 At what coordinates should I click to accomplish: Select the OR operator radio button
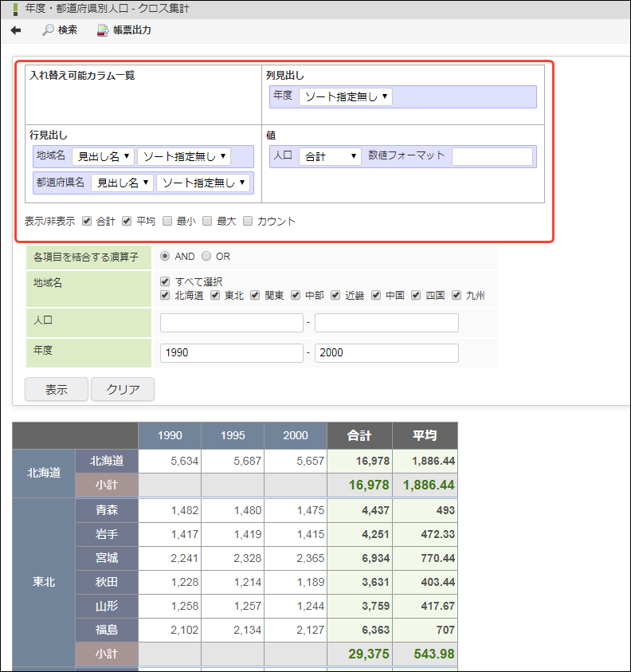click(x=206, y=257)
